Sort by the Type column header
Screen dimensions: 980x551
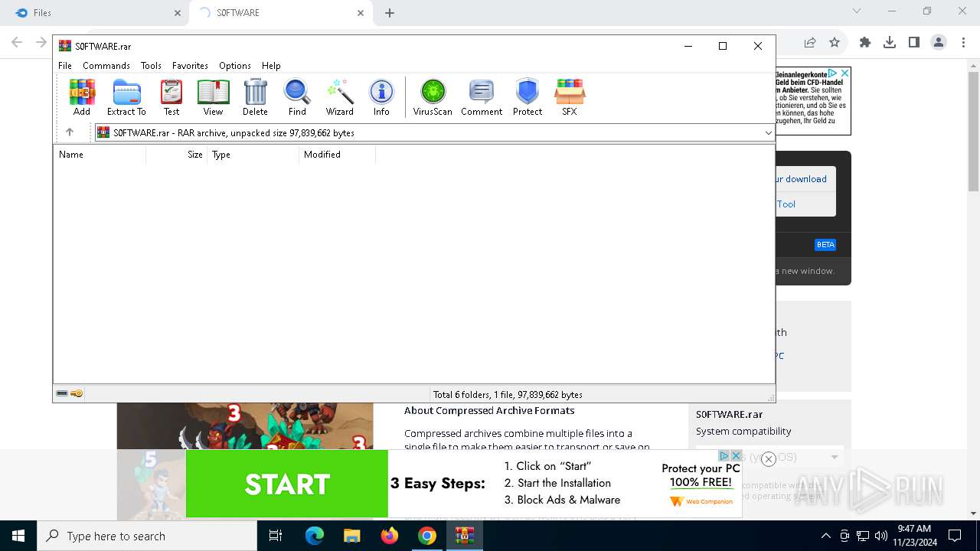pos(253,155)
